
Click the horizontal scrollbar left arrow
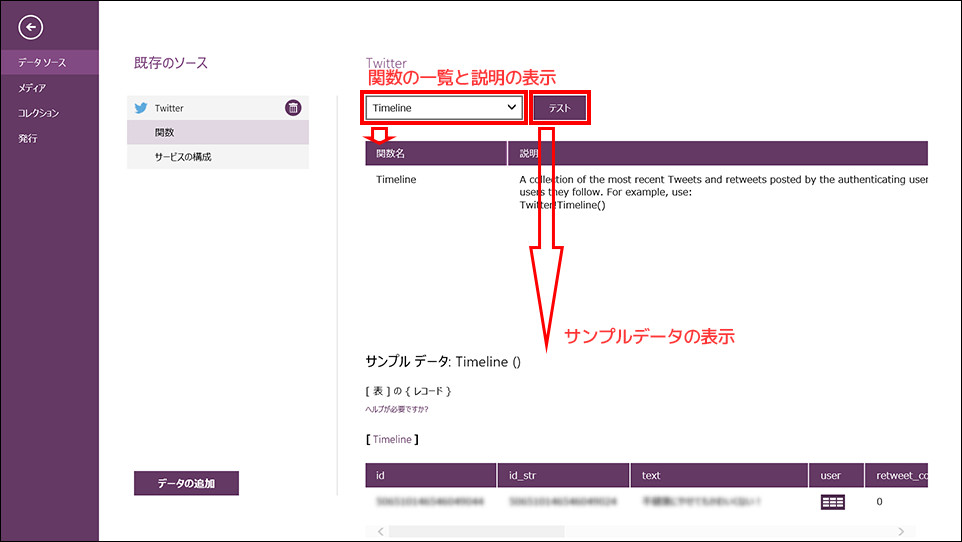pos(380,532)
